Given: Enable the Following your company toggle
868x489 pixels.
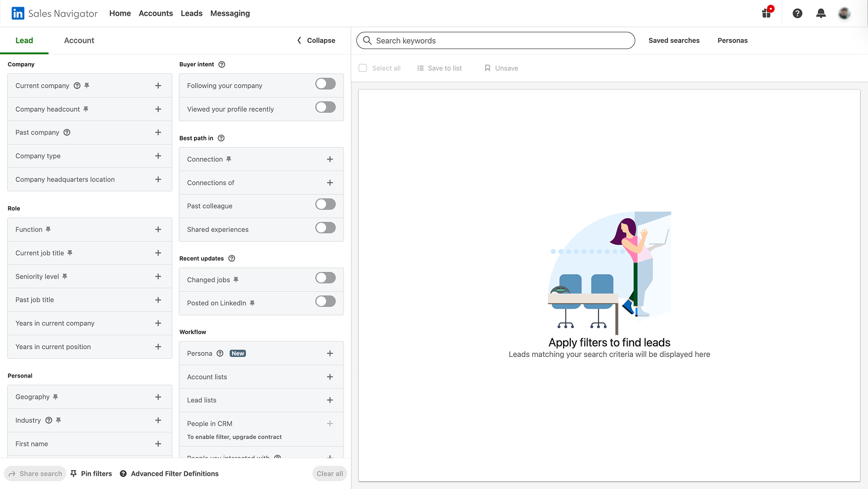Looking at the screenshot, I should [x=325, y=84].
